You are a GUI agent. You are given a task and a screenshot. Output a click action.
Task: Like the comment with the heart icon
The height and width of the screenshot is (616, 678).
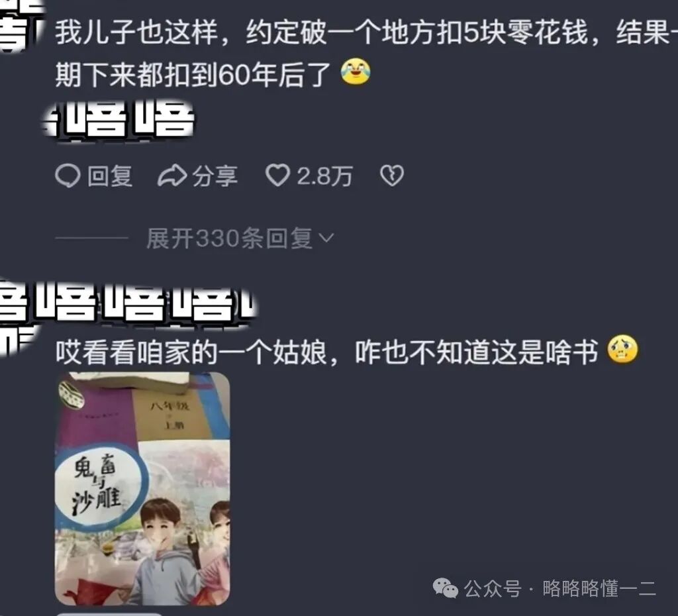[x=277, y=176]
